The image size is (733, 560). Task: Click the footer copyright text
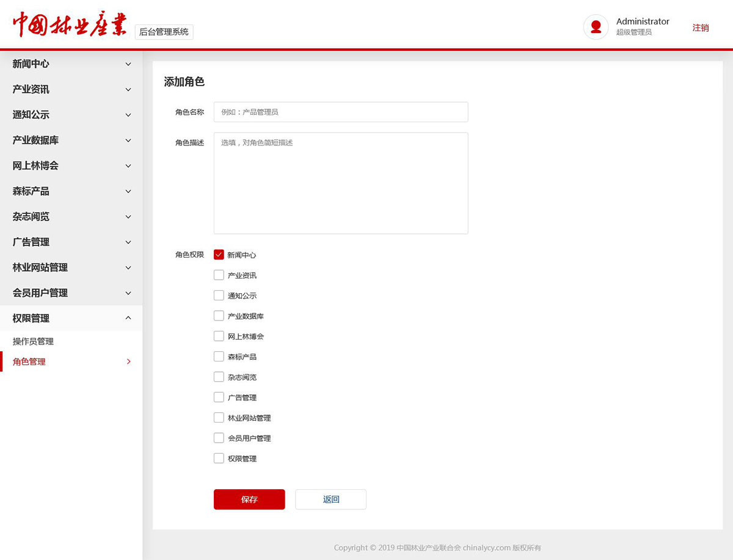tap(437, 548)
